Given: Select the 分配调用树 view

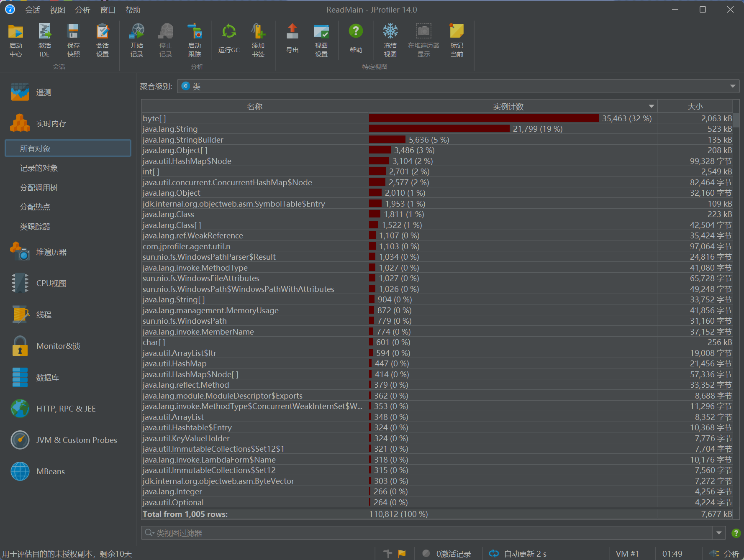Looking at the screenshot, I should click(x=39, y=188).
